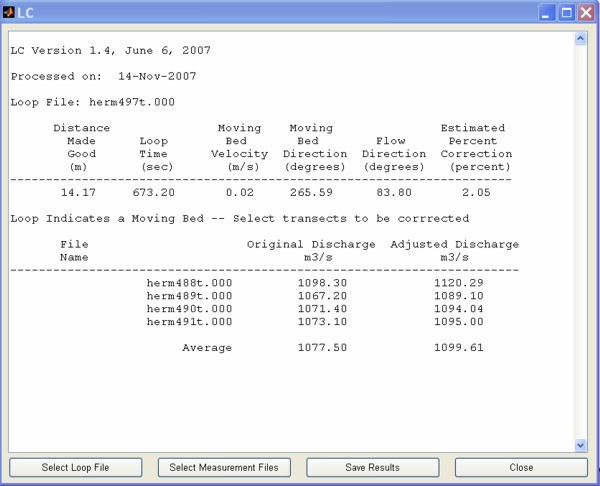Click the average adjusted discharge 1099.61
Screen dimensions: 600x486
(458, 347)
